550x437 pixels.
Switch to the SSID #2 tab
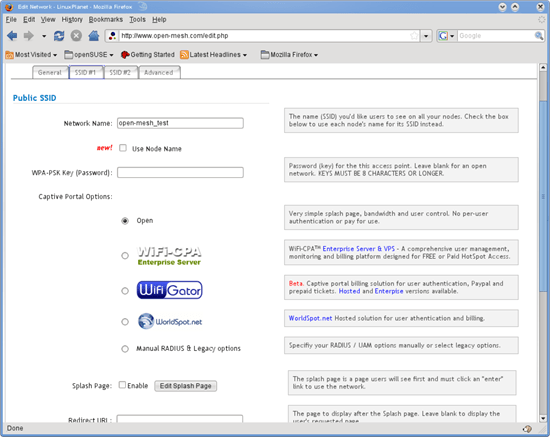click(x=120, y=72)
